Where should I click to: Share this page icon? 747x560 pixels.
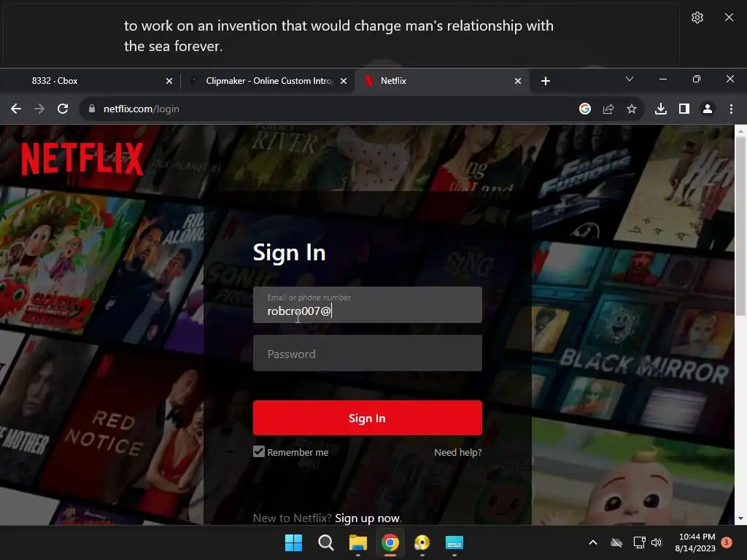[608, 109]
